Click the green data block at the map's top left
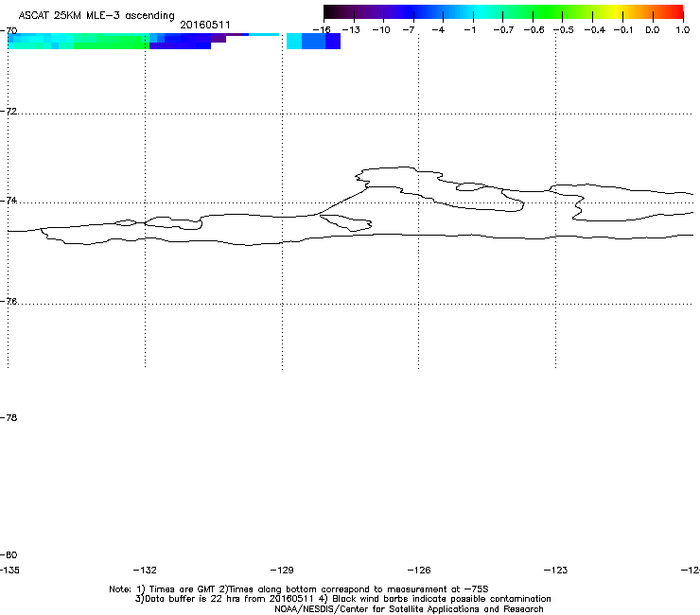 point(110,41)
